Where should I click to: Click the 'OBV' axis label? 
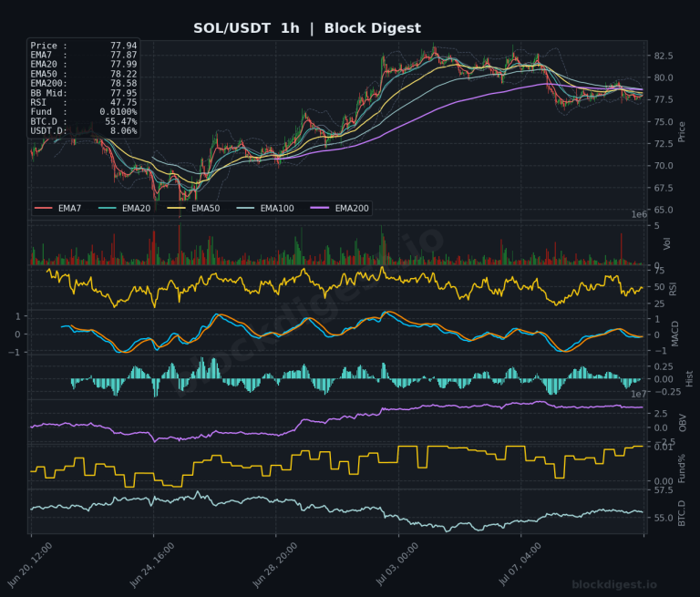coord(682,423)
